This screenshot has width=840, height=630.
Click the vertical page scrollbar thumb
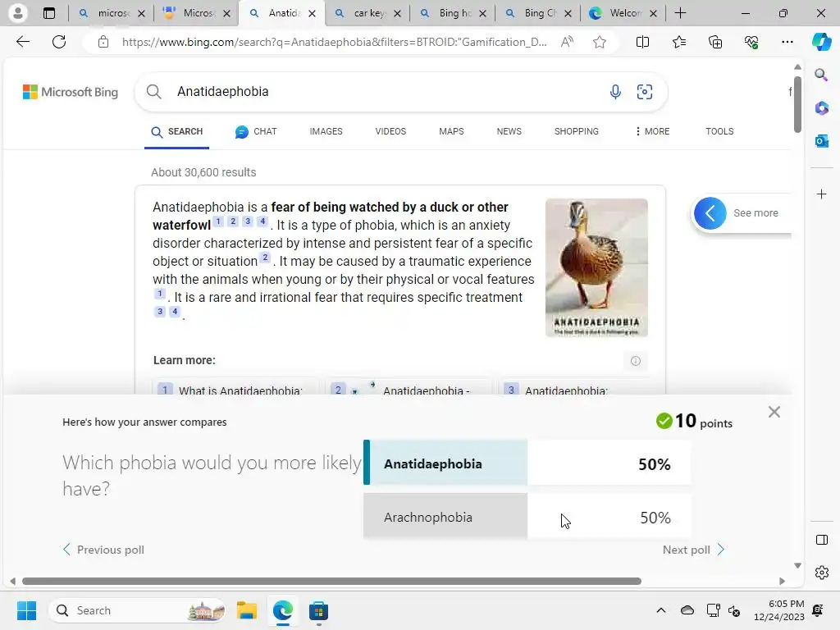pos(797,104)
